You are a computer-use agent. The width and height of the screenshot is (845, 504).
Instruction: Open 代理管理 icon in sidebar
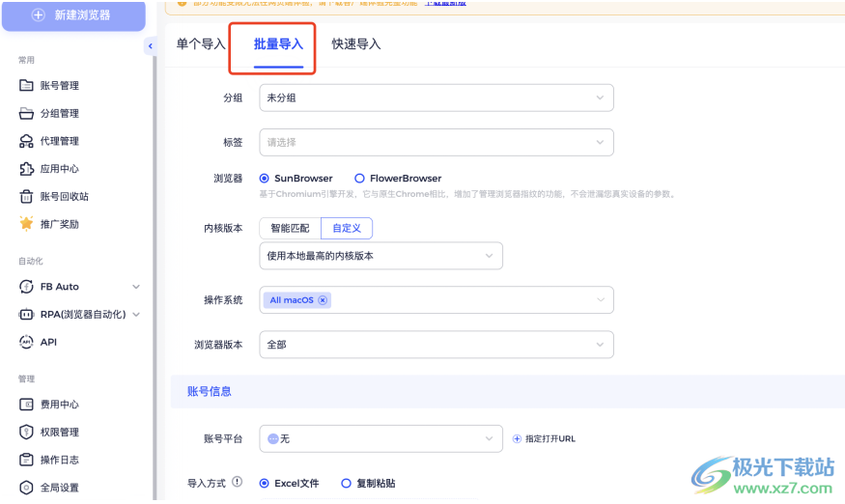[x=26, y=141]
